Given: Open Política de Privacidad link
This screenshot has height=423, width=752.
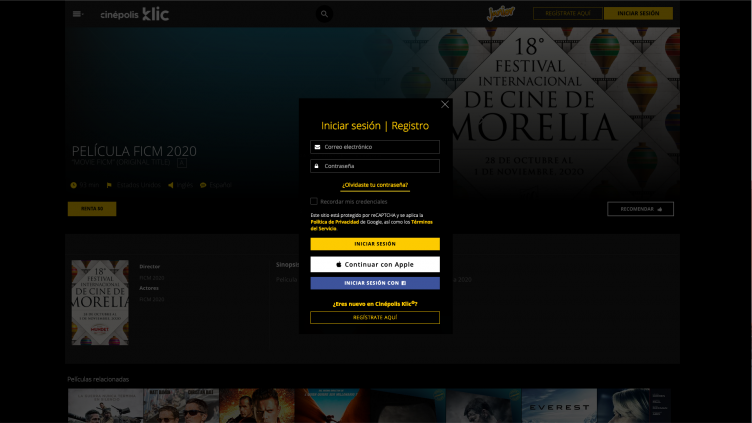Looking at the screenshot, I should pos(335,222).
